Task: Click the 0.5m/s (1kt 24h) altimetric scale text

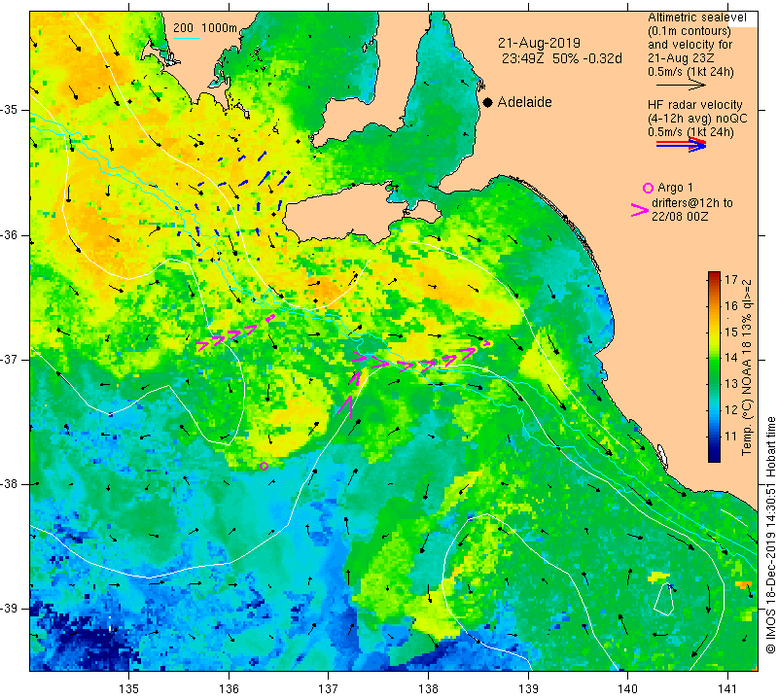Action: [x=690, y=72]
